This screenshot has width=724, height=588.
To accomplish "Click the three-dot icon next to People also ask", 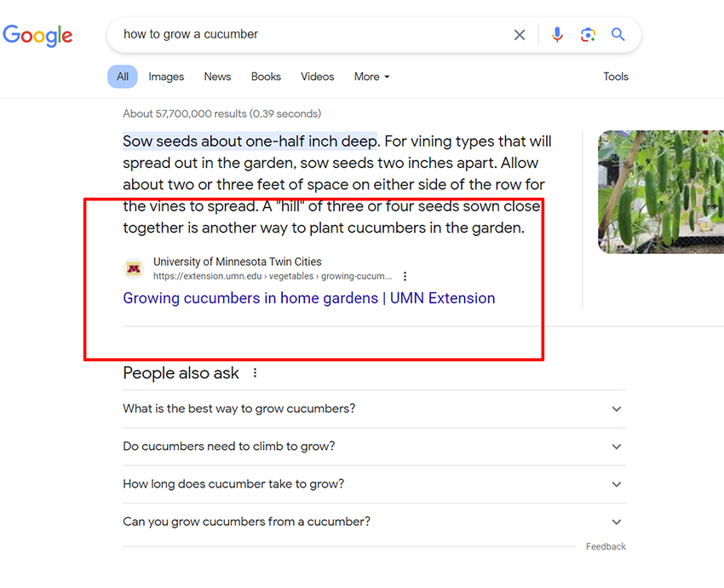I will [254, 372].
